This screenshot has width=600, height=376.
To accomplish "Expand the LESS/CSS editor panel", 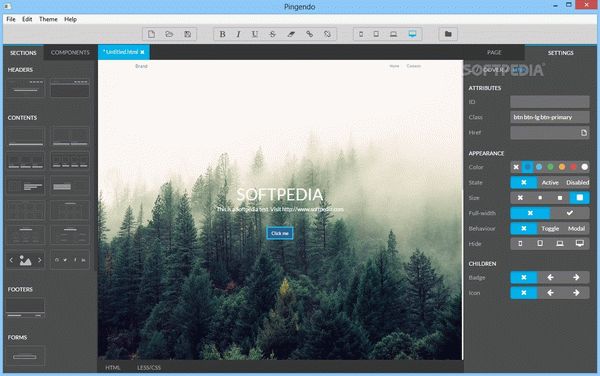I will (x=149, y=368).
